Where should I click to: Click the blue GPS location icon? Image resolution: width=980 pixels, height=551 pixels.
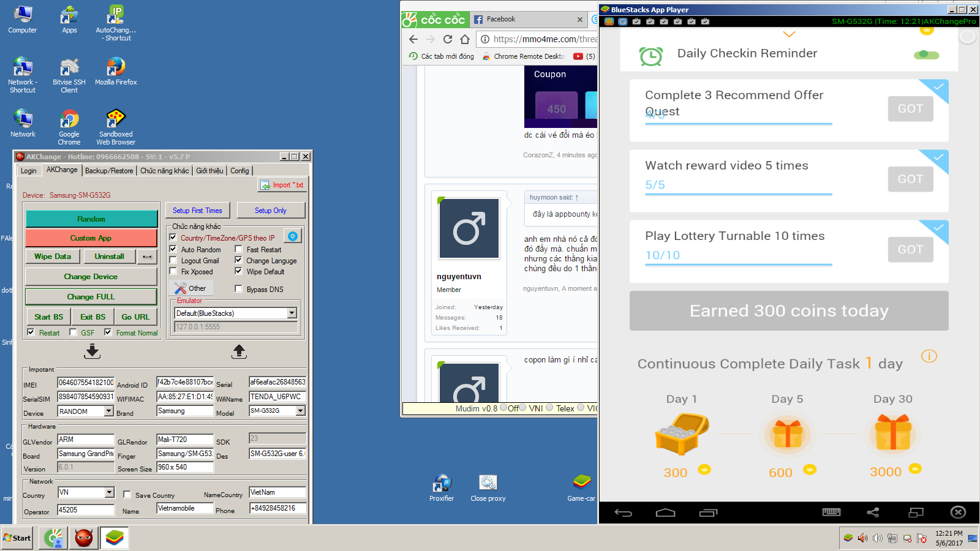coord(293,236)
